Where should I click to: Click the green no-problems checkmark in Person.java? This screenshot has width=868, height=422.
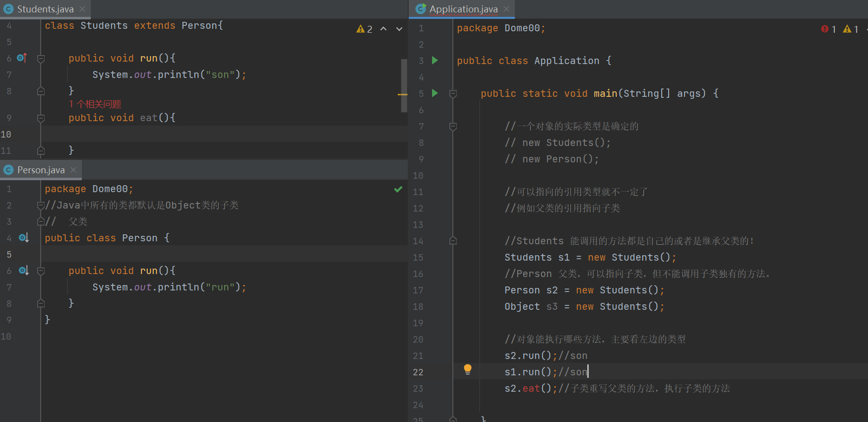click(398, 189)
